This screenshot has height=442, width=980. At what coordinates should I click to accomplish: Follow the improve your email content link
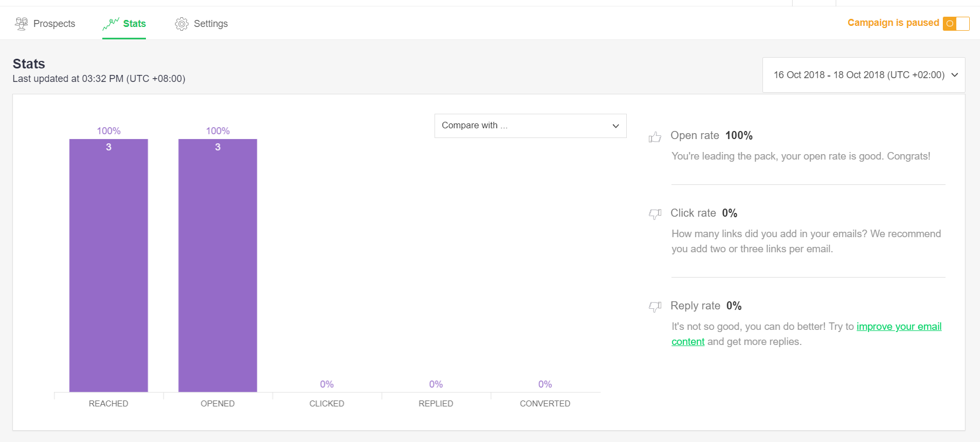(x=898, y=327)
